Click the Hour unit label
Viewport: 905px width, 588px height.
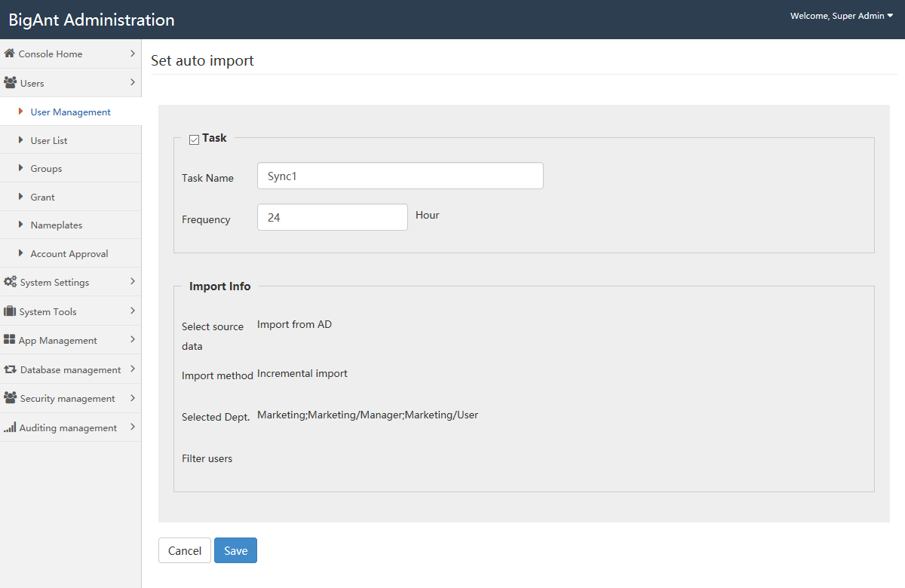click(x=428, y=215)
